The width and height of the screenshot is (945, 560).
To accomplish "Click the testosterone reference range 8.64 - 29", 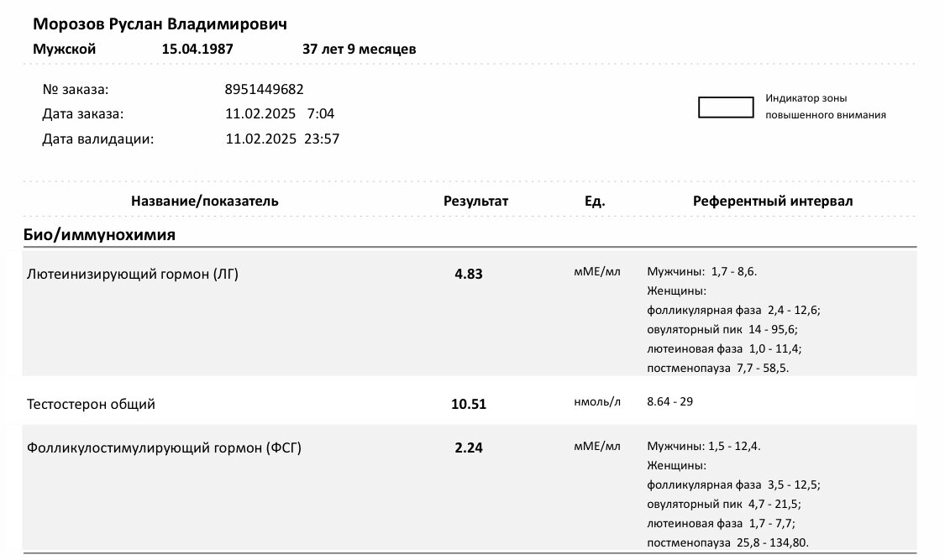I will pos(669,402).
